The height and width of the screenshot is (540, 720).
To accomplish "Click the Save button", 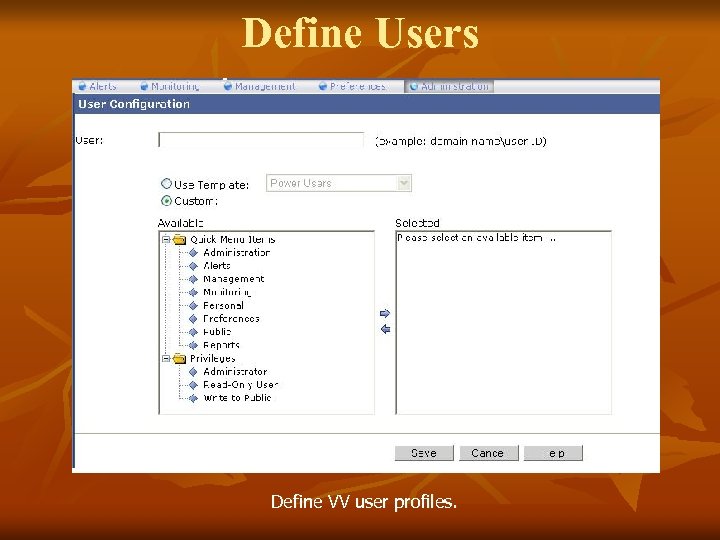I will (x=424, y=453).
